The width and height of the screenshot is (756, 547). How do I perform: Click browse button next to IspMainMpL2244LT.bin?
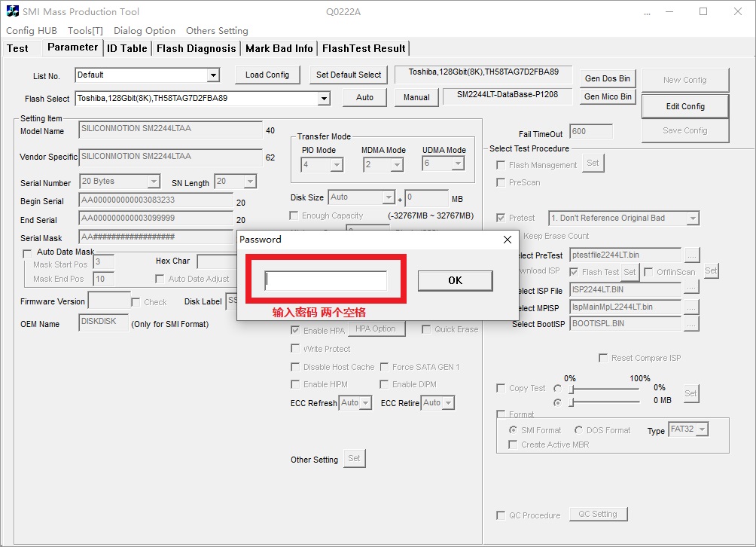pyautogui.click(x=691, y=307)
